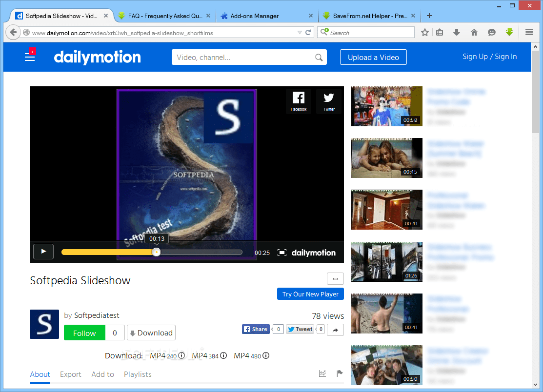This screenshot has width=543, height=392.
Task: Open the video statistics chart icon
Action: coord(322,373)
